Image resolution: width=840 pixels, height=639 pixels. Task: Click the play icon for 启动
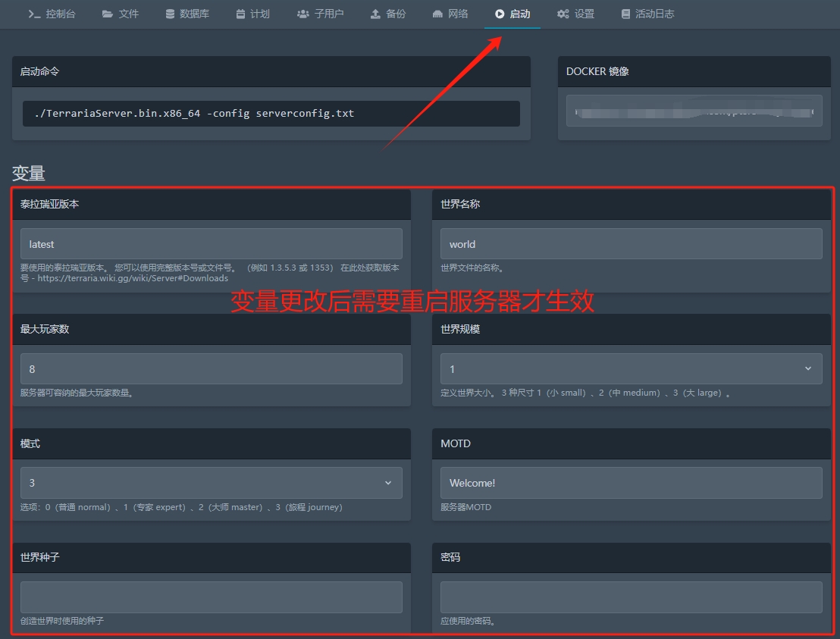pyautogui.click(x=500, y=14)
